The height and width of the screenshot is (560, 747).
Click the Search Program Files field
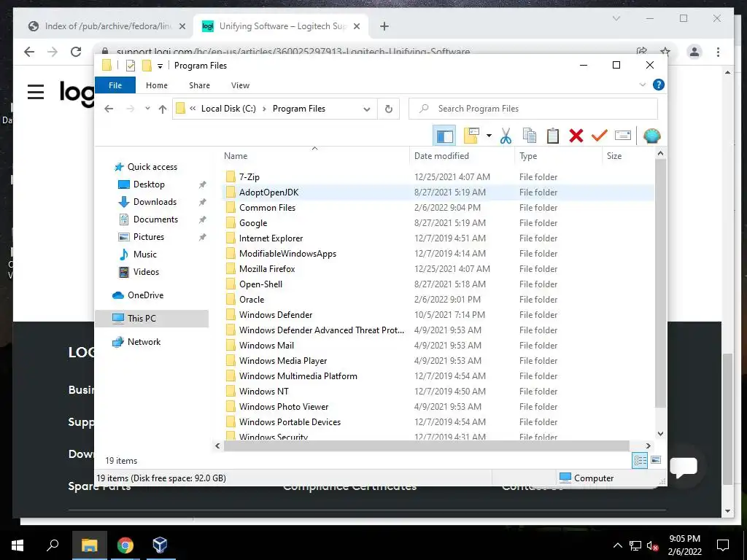point(533,109)
